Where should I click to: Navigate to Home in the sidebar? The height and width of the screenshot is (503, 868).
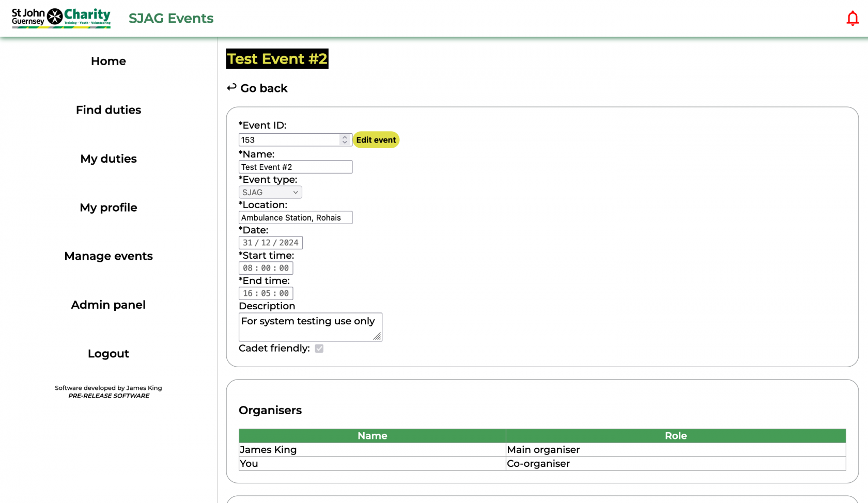coord(108,61)
